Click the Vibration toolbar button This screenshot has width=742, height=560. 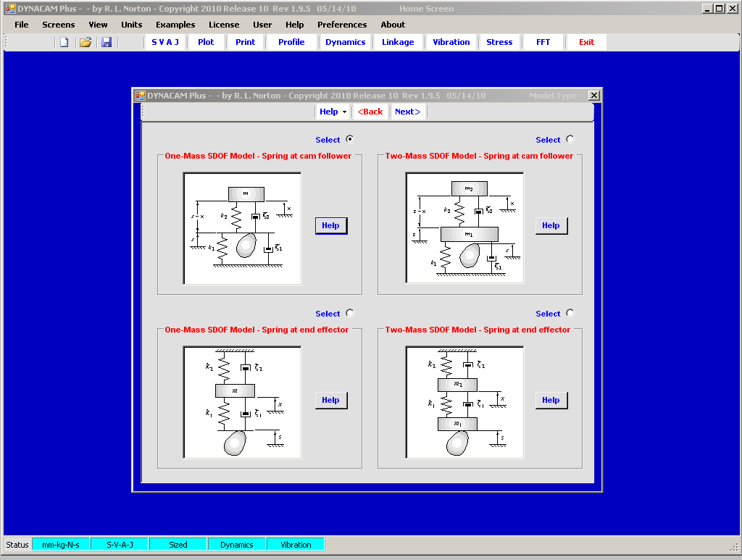click(x=451, y=42)
